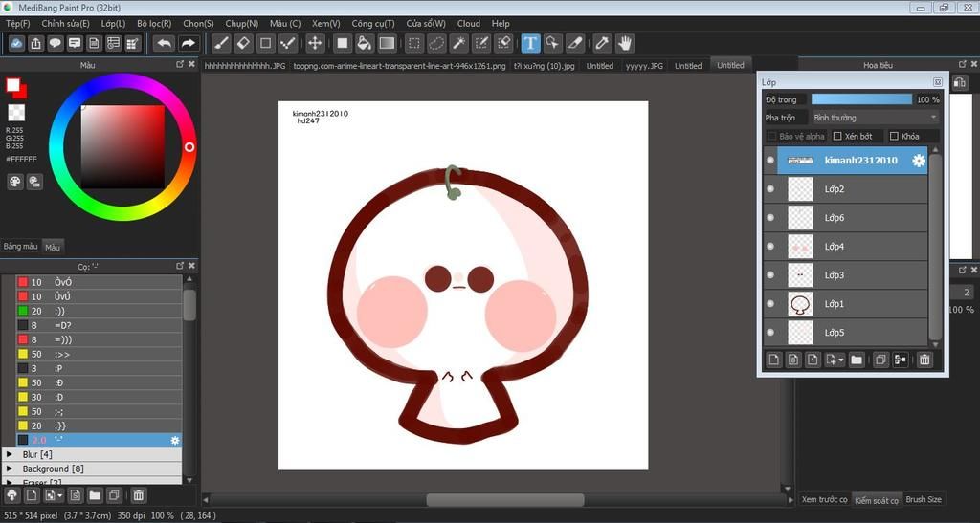Switch to the tải xuống (10).jpg tab

544,66
